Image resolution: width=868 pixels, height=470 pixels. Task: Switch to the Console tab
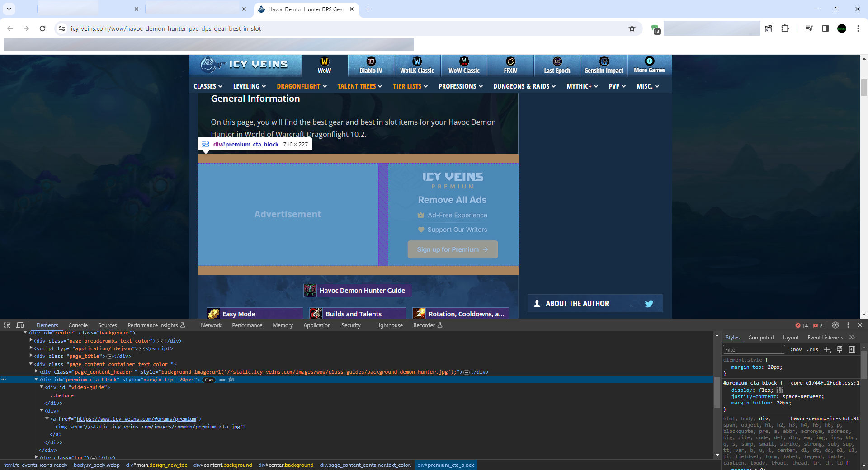pos(78,325)
